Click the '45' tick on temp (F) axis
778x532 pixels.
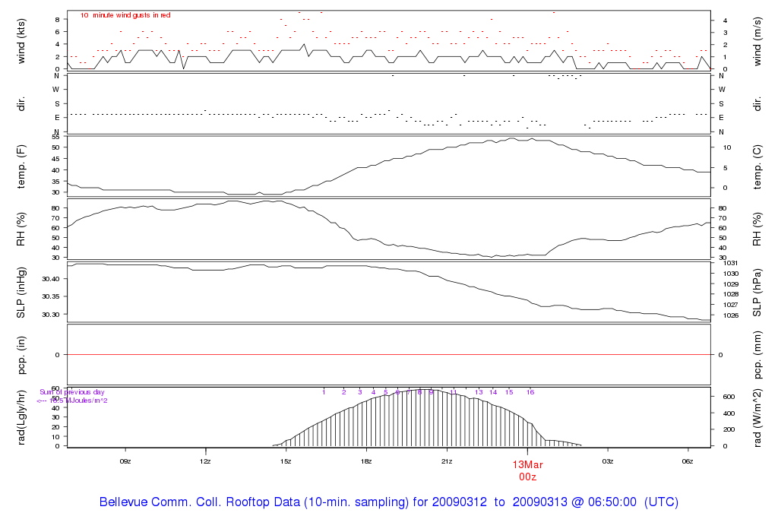[56, 159]
